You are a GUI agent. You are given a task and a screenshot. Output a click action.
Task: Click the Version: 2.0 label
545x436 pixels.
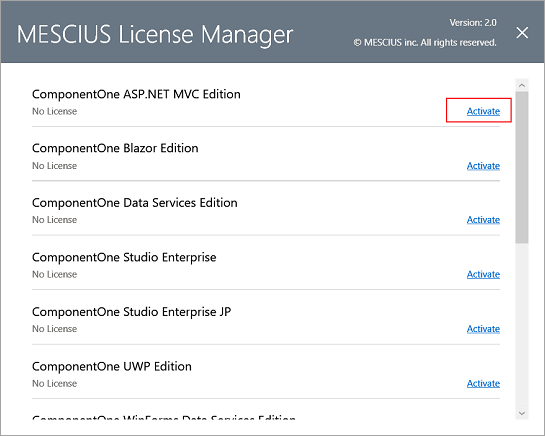click(x=473, y=23)
